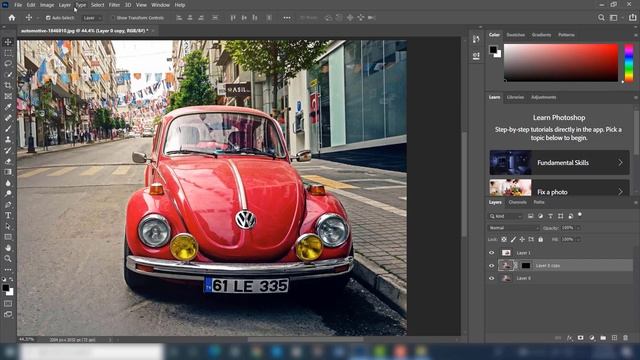Hide Layer 0 using its eye icon
Image resolution: width=640 pixels, height=360 pixels.
point(491,278)
